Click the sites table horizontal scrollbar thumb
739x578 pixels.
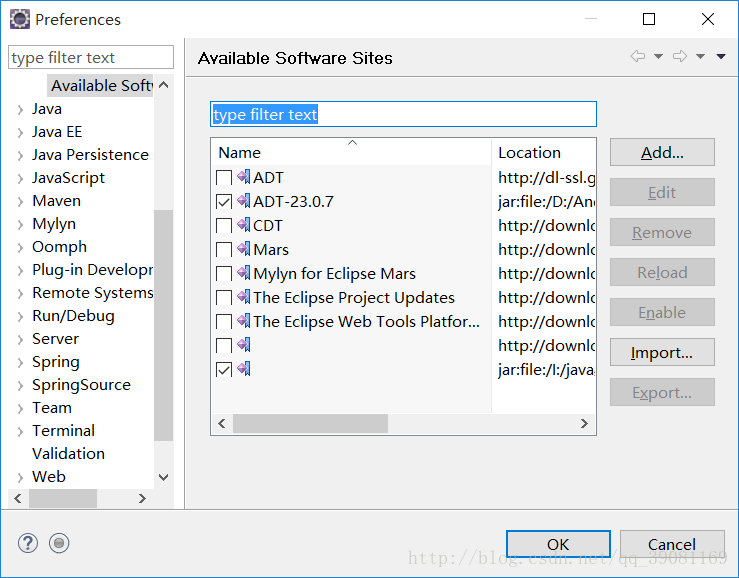point(310,423)
